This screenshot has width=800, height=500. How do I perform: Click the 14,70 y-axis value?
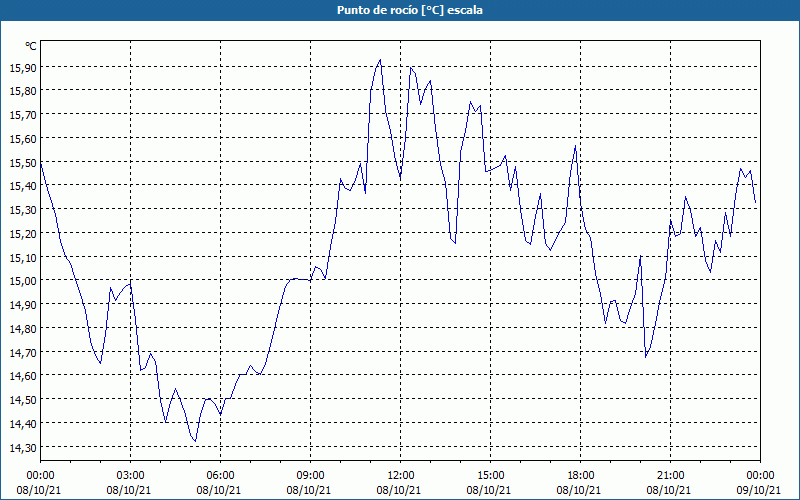click(x=22, y=353)
